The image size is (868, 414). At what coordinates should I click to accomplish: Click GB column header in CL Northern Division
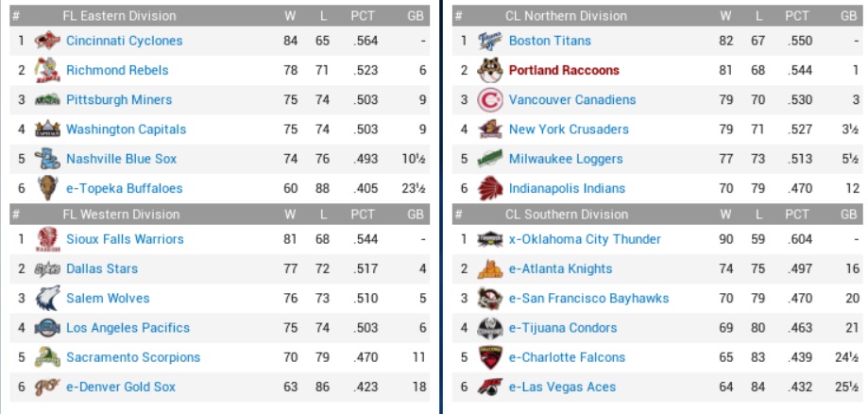848,16
